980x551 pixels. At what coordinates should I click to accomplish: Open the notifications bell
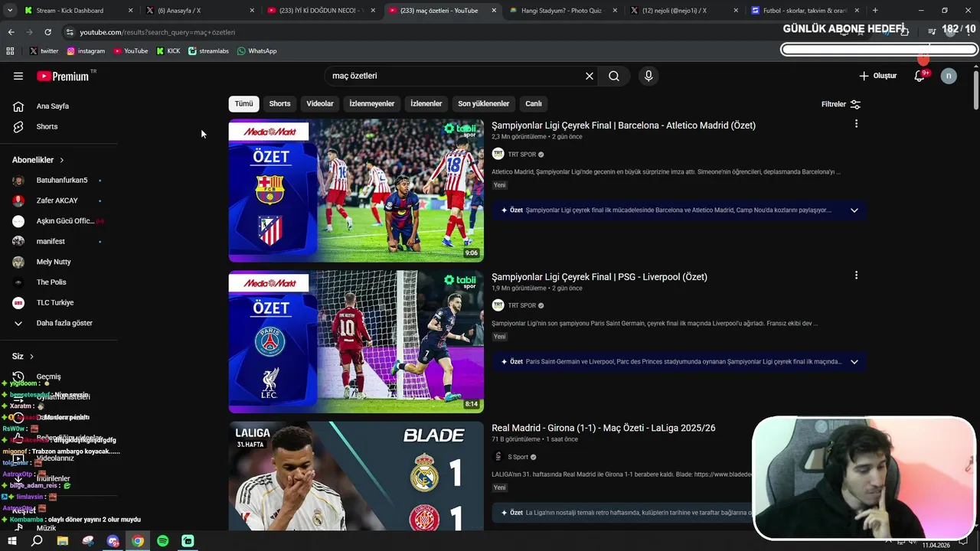pos(920,76)
